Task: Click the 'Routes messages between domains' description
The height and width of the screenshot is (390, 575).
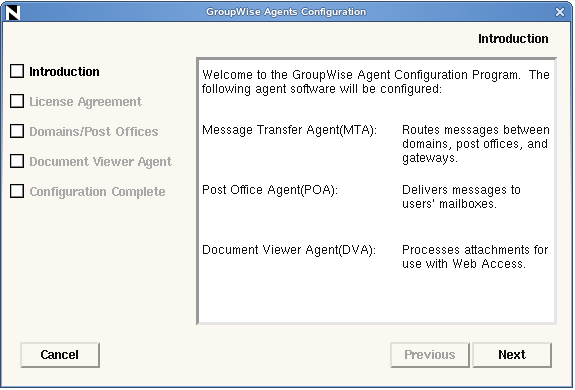Action: coord(476,144)
